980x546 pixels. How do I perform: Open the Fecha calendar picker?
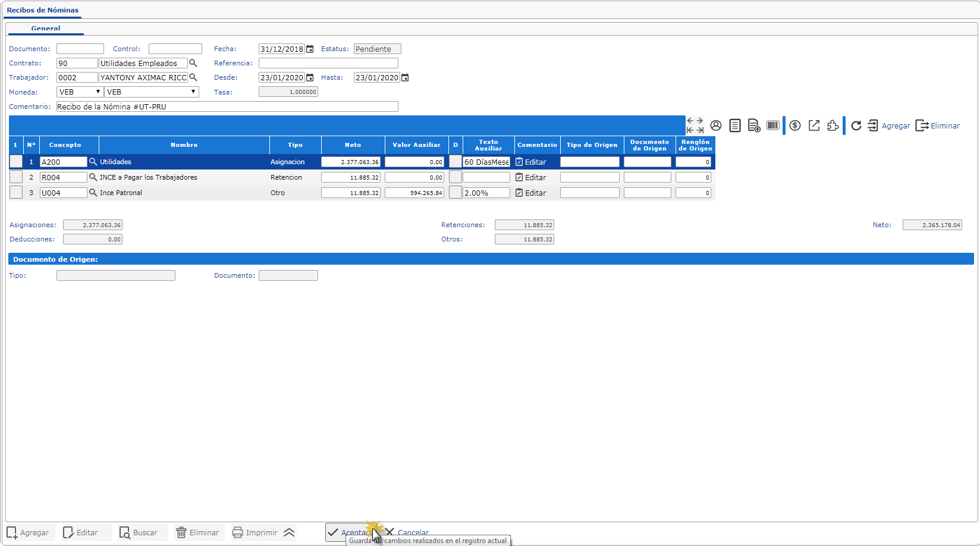310,49
